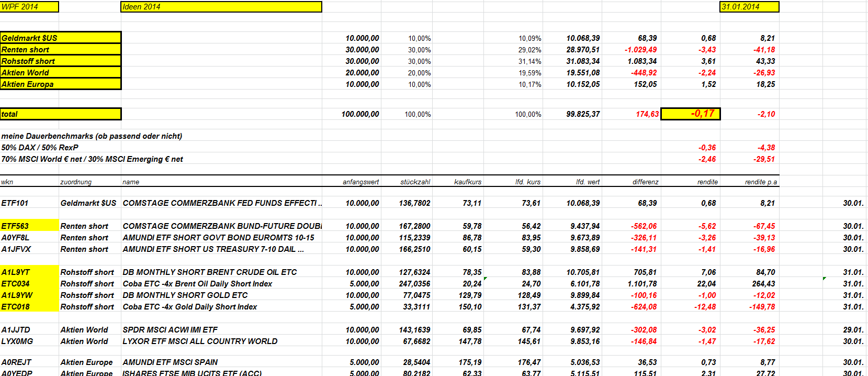Click 'COMSTAGE COMMERZBANK BUND-FUTURE DOUBL' name cell
The image size is (868, 376).
tap(222, 226)
